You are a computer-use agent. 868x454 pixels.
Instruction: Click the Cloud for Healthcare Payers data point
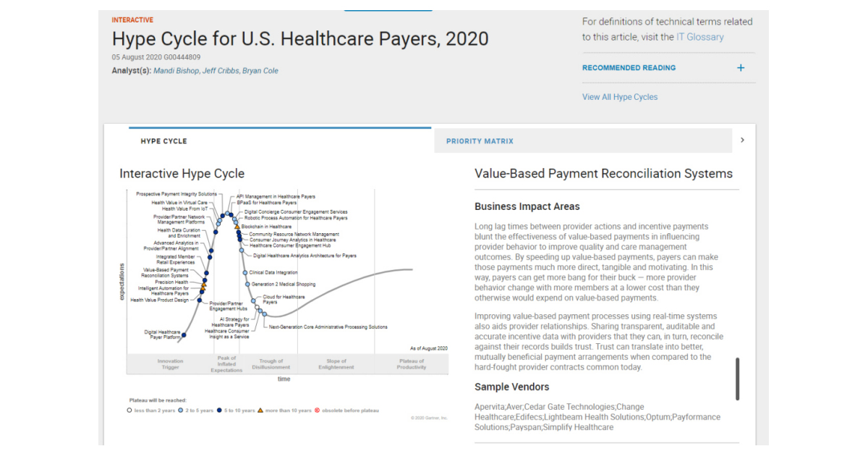click(252, 300)
